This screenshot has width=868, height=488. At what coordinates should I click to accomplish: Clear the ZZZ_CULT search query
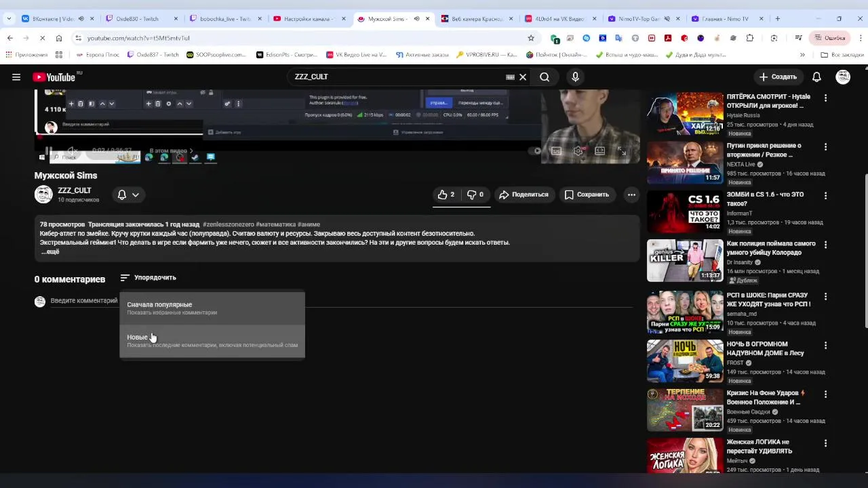(x=523, y=77)
